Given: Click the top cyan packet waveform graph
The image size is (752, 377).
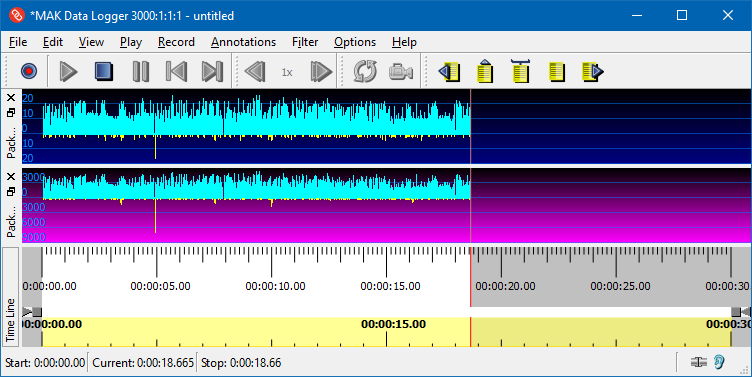Looking at the screenshot, I should coord(257,117).
